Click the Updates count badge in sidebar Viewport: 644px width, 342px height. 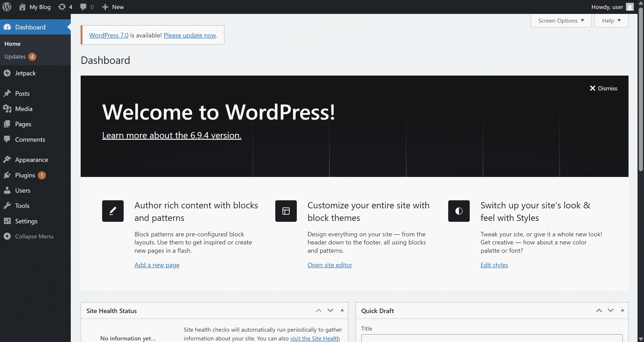click(32, 57)
